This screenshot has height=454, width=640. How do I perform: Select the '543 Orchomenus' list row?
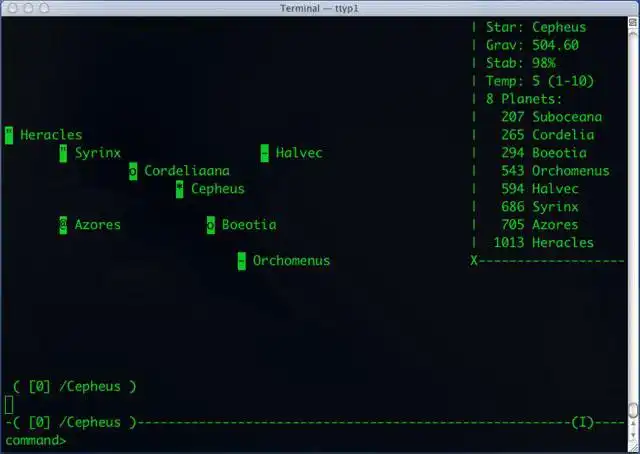[555, 171]
